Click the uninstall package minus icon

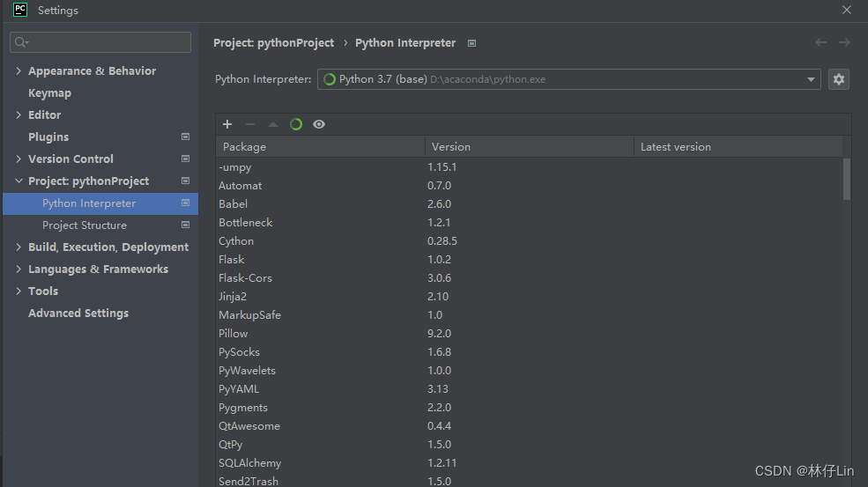point(250,124)
